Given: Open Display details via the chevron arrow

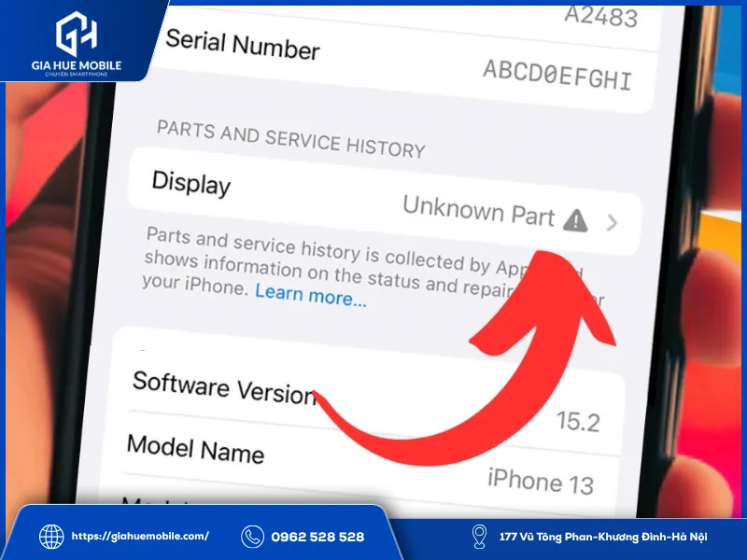Looking at the screenshot, I should 613,223.
